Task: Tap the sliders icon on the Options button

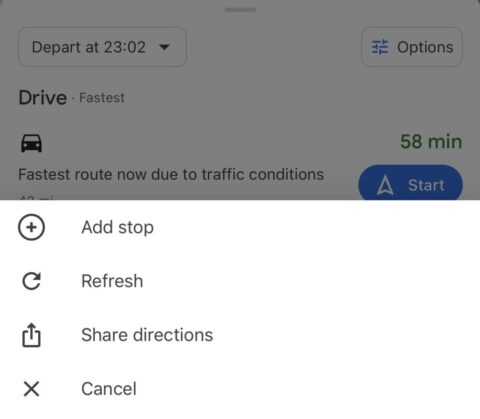Action: [x=380, y=47]
